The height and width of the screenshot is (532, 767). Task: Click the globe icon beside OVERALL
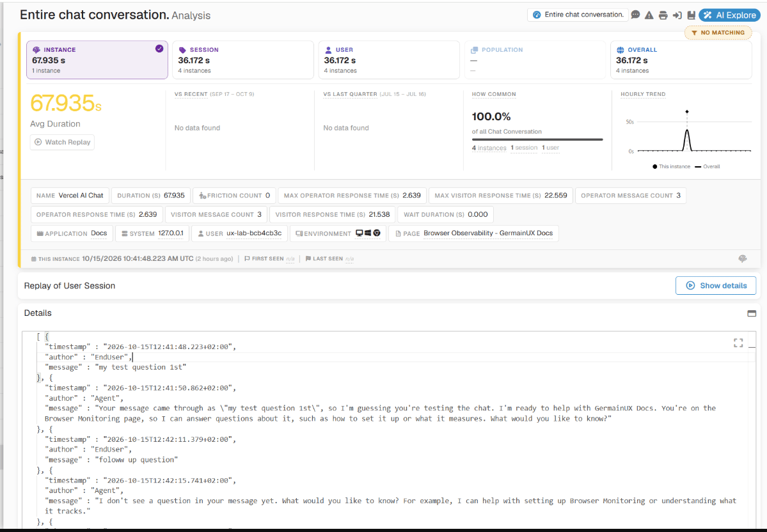pos(621,50)
